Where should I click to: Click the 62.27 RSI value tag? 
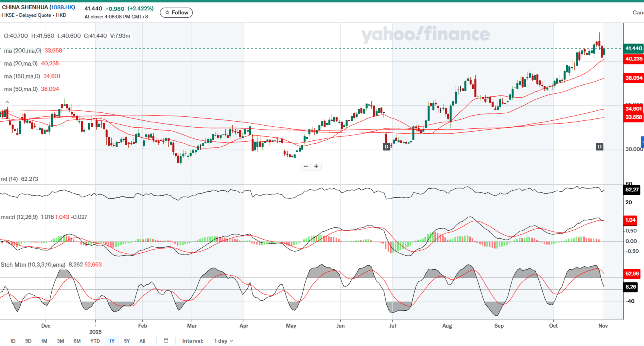pos(632,190)
